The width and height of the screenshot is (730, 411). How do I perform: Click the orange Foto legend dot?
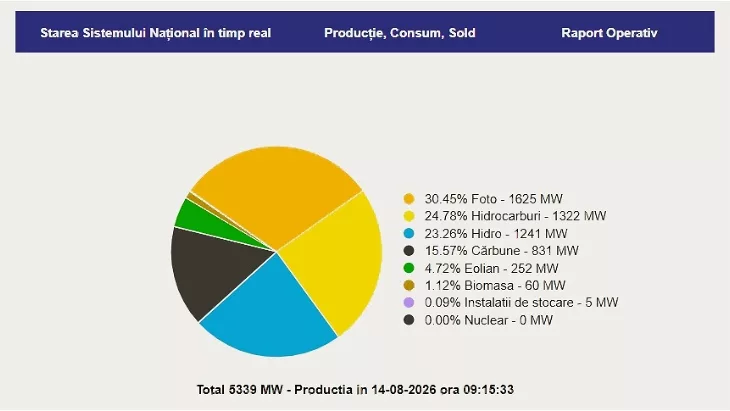(x=409, y=199)
